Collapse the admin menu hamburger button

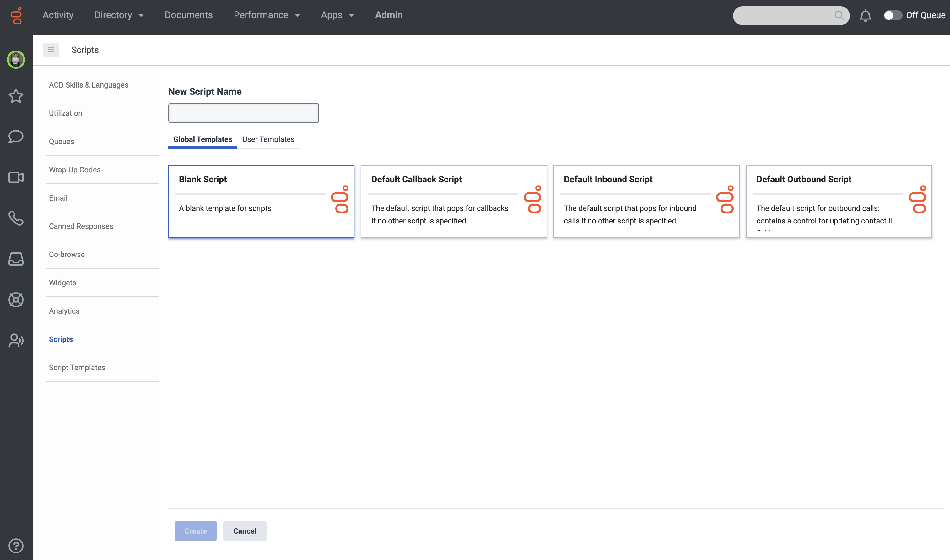51,50
